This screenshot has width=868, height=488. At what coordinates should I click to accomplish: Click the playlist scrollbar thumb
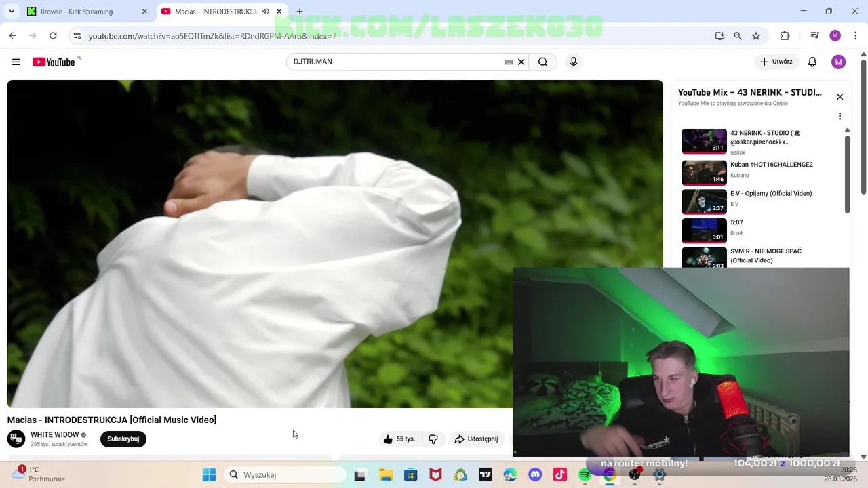coord(847,174)
